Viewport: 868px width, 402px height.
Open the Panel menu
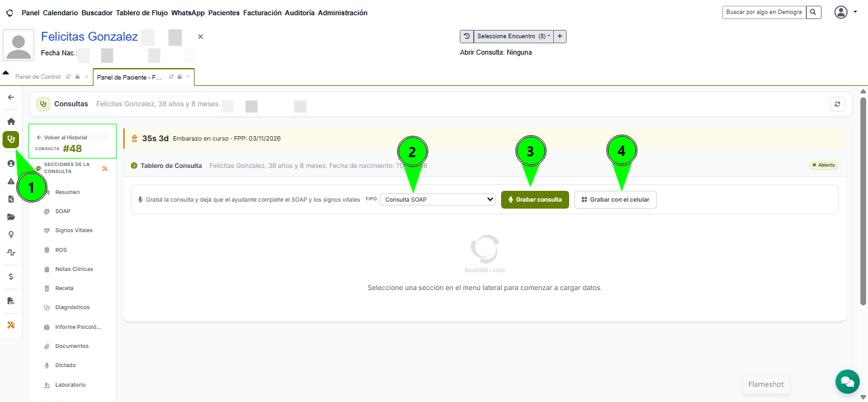point(30,13)
